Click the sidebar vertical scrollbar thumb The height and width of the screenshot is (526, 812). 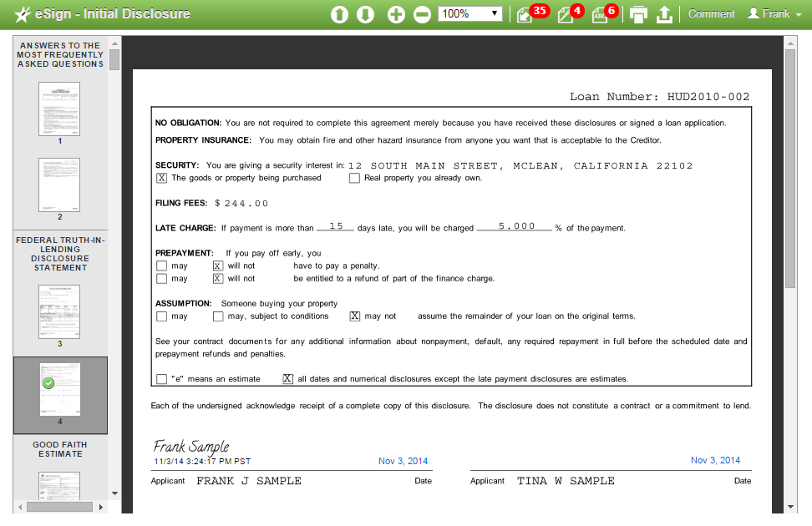(x=115, y=59)
